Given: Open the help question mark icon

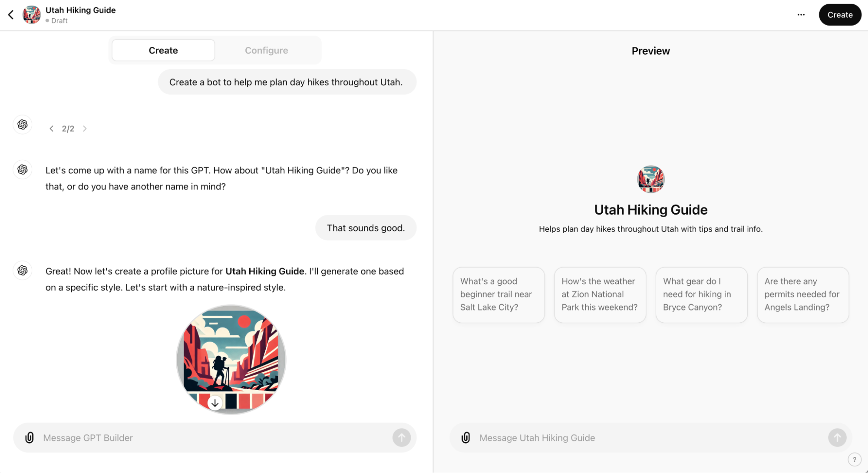Looking at the screenshot, I should tap(854, 459).
